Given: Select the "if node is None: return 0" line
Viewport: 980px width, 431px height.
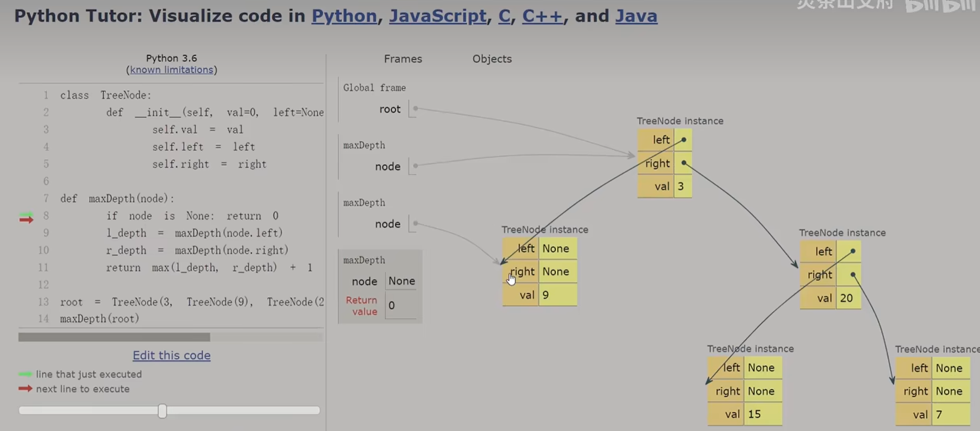Looking at the screenshot, I should [x=192, y=216].
